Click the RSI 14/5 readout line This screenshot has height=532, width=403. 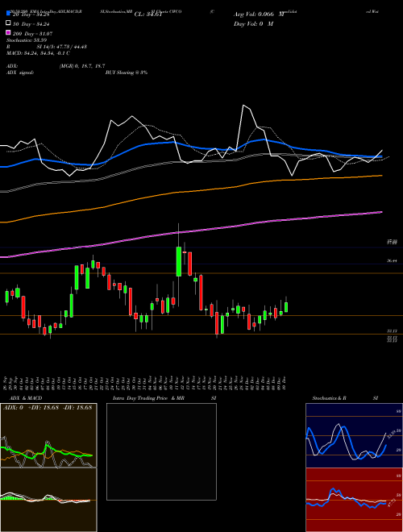coord(47,47)
